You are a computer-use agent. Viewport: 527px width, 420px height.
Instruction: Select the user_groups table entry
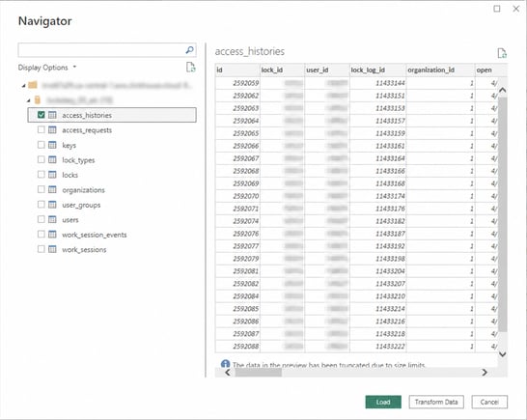pyautogui.click(x=81, y=205)
